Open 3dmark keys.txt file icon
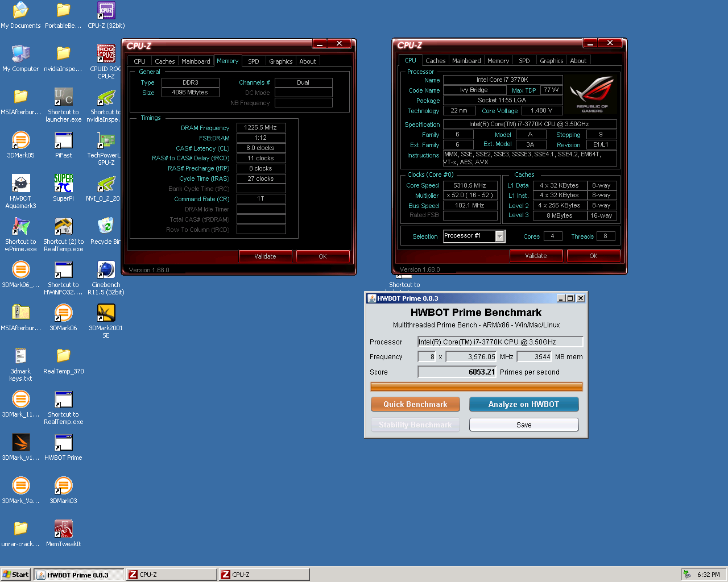The width and height of the screenshot is (728, 582). [20, 364]
